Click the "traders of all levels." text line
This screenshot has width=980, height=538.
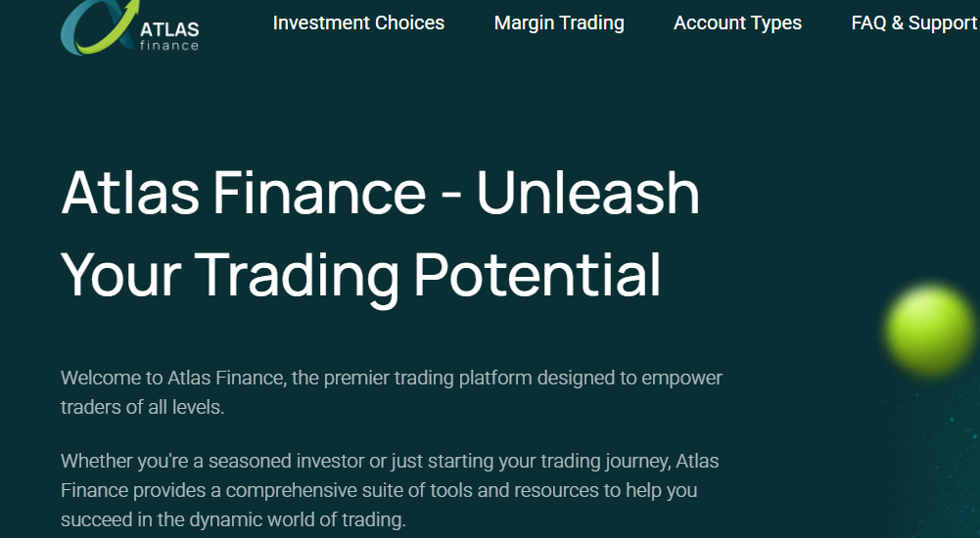(143, 407)
